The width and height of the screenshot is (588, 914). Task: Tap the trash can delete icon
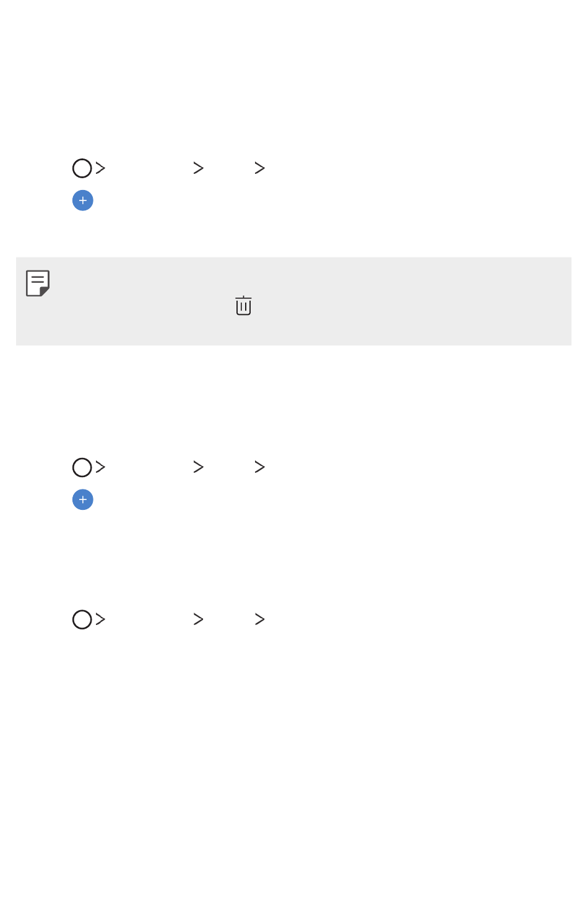click(243, 306)
